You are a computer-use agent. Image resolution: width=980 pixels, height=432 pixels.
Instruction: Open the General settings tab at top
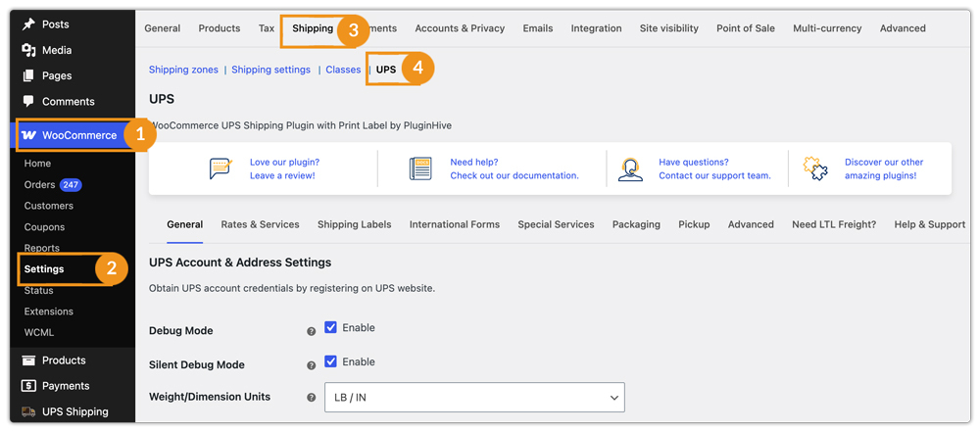point(163,28)
